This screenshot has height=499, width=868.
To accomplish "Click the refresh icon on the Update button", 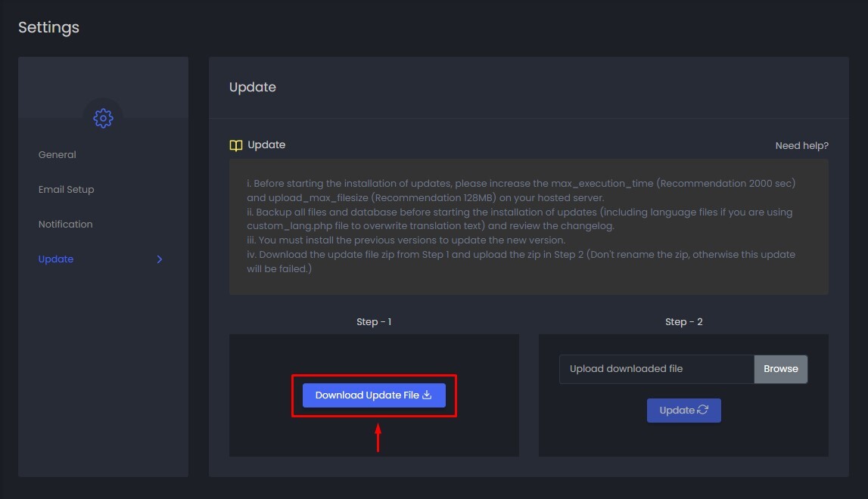I will [703, 410].
